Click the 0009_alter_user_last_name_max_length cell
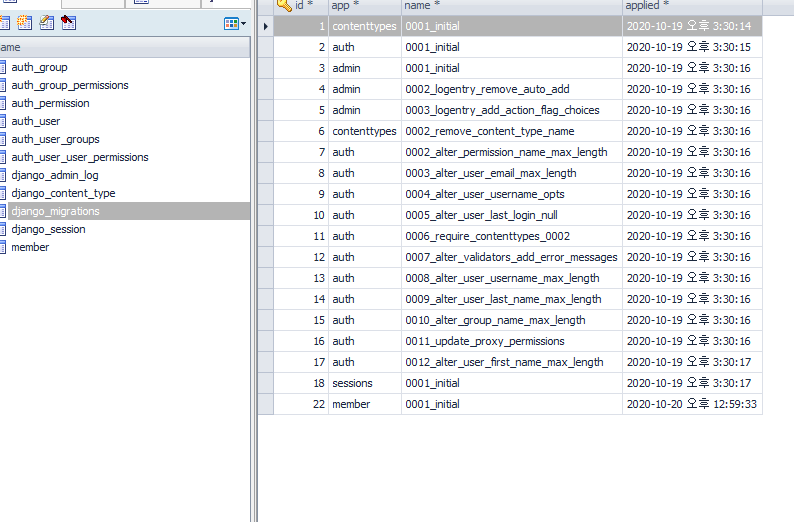794x522 pixels. [511, 299]
